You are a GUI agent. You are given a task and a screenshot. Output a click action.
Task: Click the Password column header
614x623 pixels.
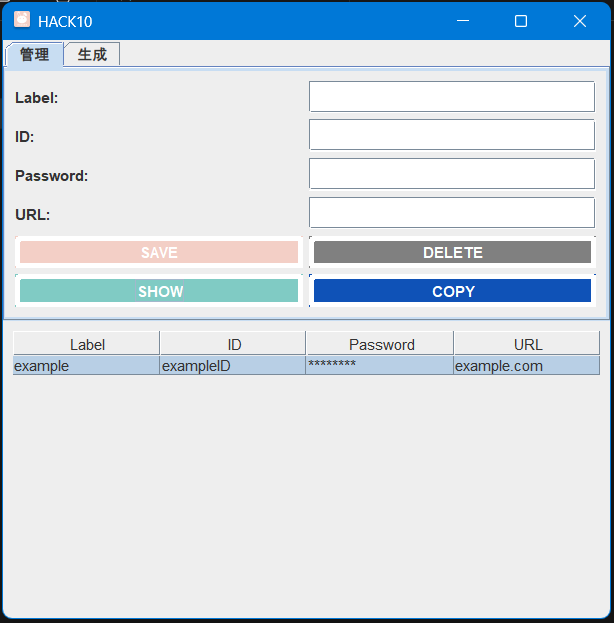pos(381,344)
